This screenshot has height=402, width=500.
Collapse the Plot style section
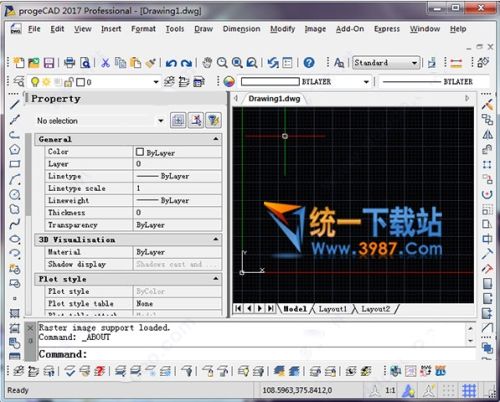216,279
